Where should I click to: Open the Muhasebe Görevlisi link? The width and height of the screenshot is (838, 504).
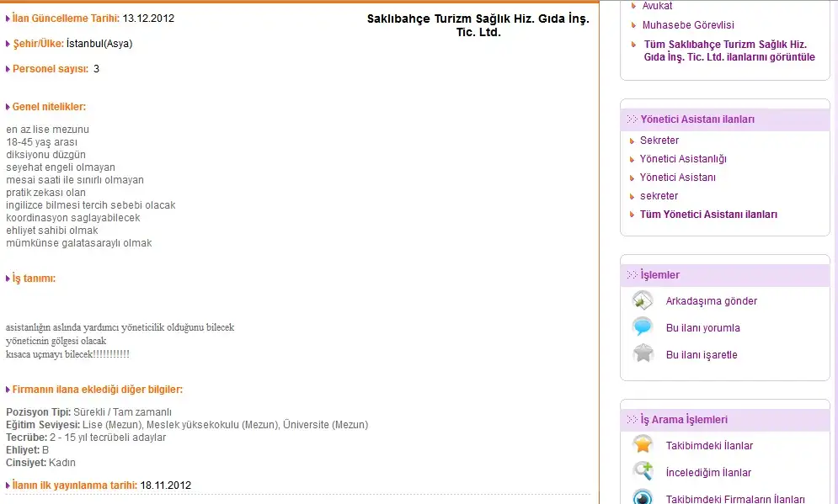point(688,25)
